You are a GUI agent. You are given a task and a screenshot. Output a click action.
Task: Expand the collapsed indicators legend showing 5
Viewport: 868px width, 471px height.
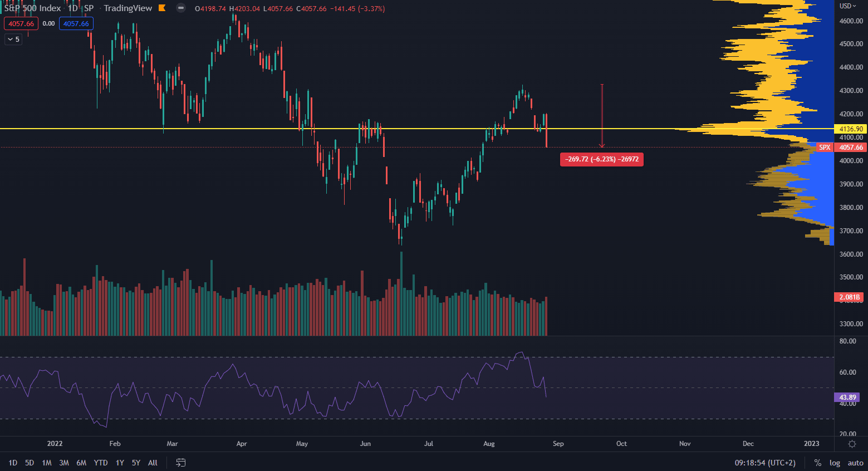tap(13, 39)
